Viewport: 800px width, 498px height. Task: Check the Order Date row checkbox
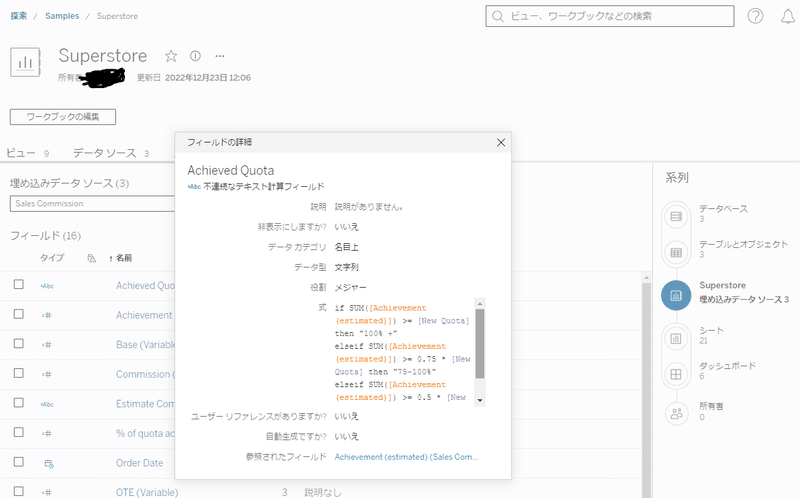point(19,462)
